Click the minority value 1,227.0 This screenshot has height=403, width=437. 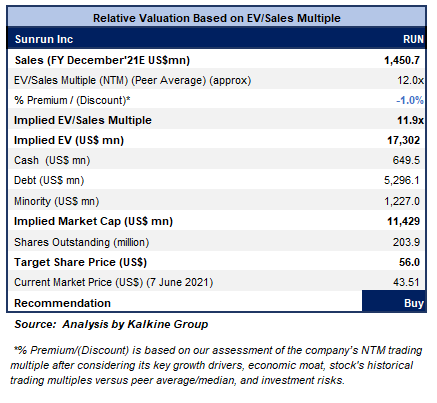402,201
